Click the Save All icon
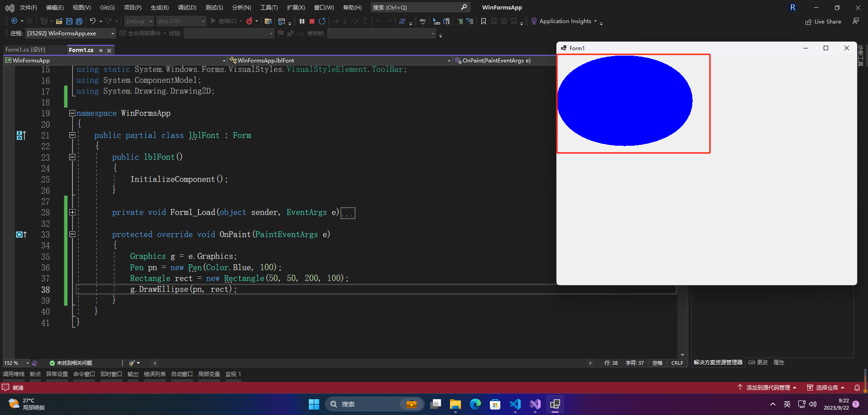This screenshot has width=868, height=415. [79, 21]
